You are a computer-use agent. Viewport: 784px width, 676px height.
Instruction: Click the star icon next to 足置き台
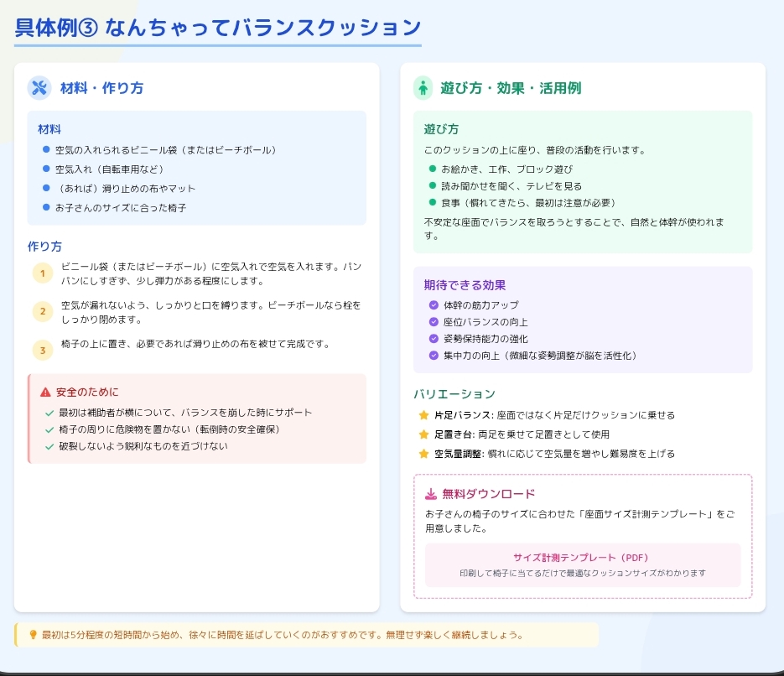pos(423,434)
